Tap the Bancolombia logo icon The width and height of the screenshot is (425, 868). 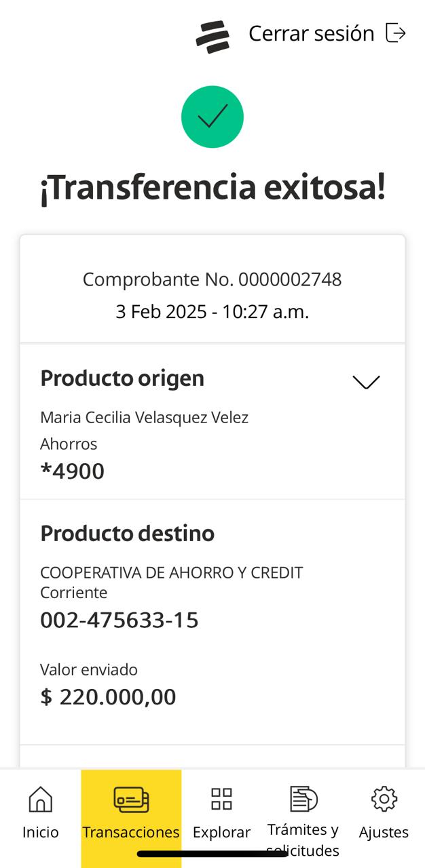coord(212,37)
